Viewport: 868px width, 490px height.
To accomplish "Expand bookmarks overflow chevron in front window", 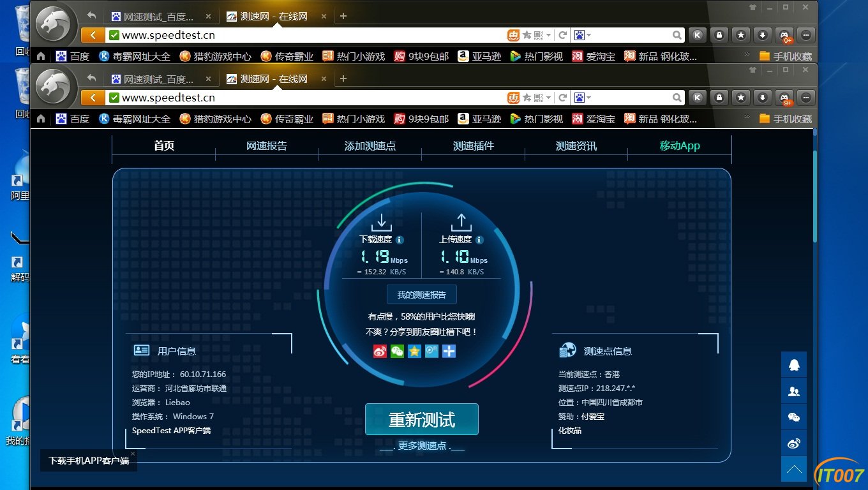I will tap(747, 118).
